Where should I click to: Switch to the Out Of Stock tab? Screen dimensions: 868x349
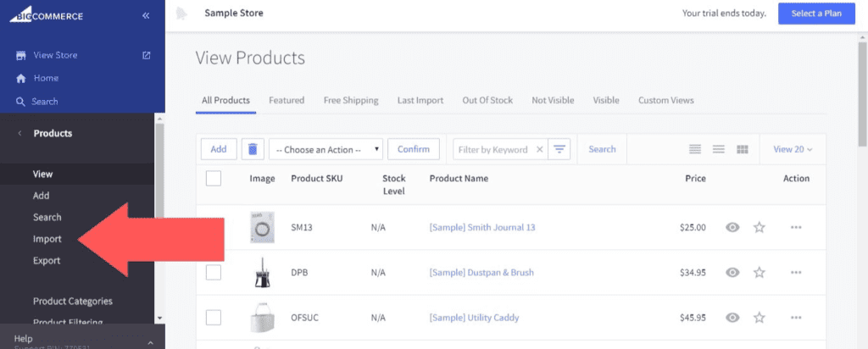pyautogui.click(x=487, y=101)
